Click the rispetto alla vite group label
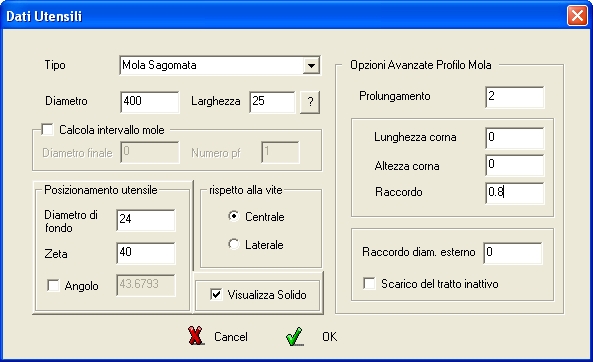Screen dimensions: 593x362 246,190
